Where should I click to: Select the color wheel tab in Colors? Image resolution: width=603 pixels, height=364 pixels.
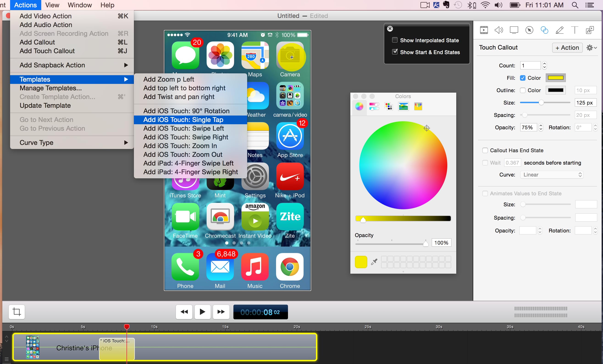tap(359, 106)
